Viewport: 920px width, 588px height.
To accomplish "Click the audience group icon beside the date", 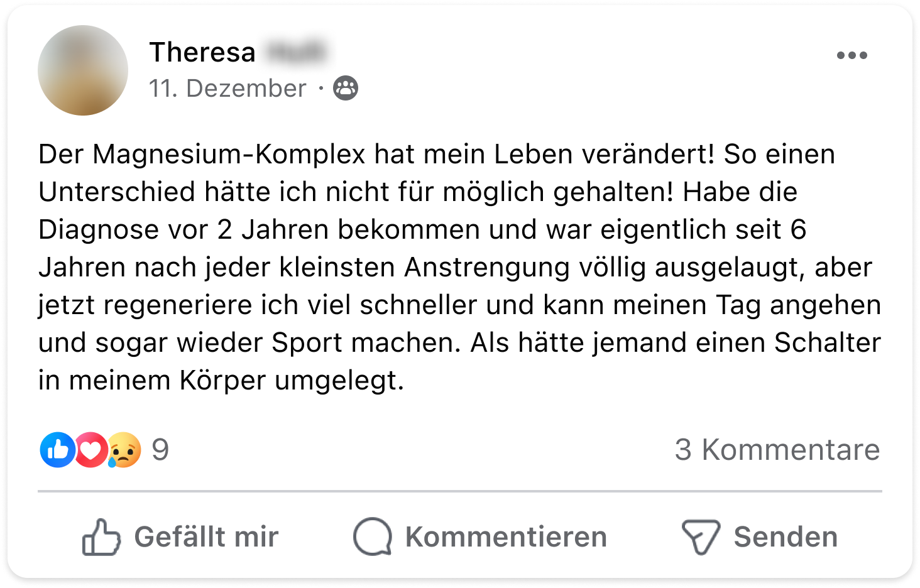I will [345, 88].
